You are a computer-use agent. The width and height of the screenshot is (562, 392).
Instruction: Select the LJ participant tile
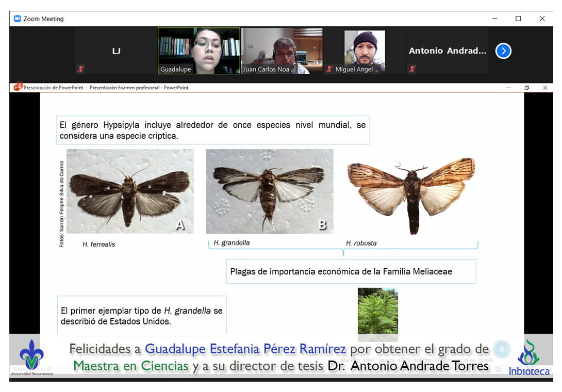click(x=116, y=51)
